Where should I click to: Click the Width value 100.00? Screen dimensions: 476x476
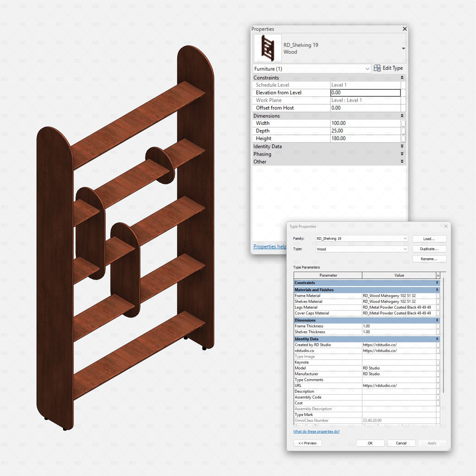pyautogui.click(x=365, y=123)
